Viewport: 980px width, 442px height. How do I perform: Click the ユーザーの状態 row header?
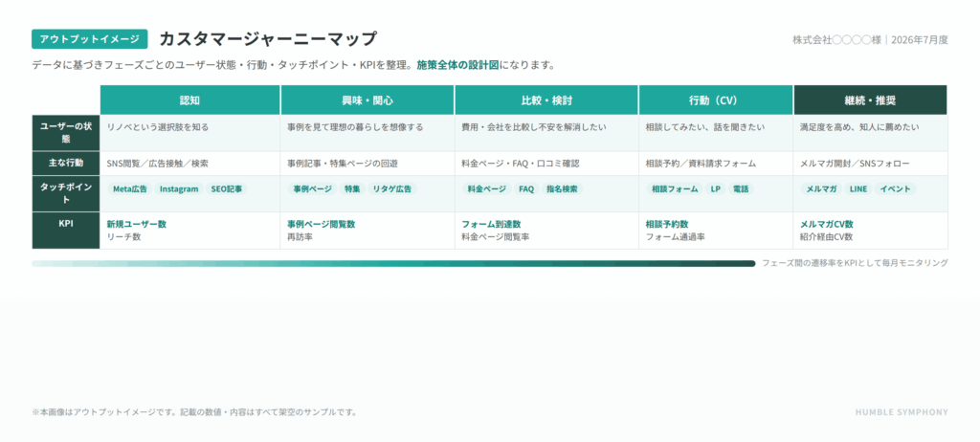click(66, 133)
